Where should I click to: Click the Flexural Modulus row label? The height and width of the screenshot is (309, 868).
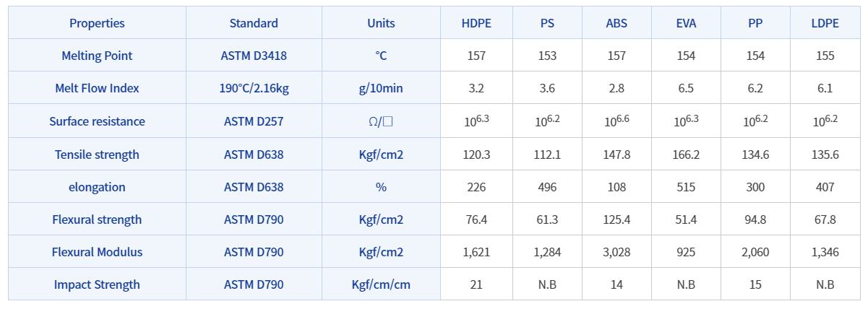(x=97, y=252)
